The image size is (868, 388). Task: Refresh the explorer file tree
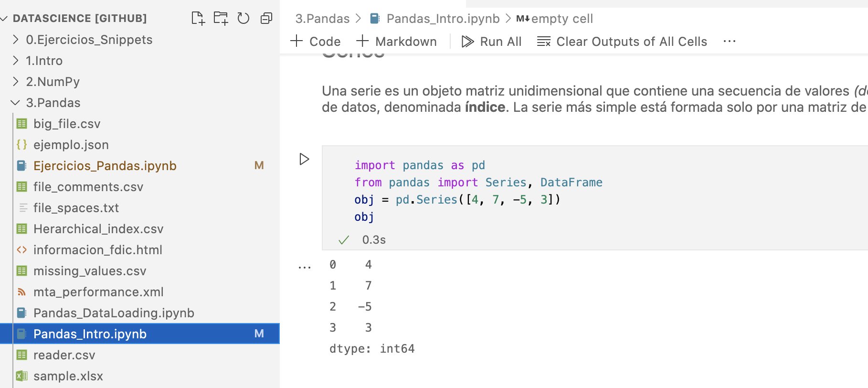(243, 18)
